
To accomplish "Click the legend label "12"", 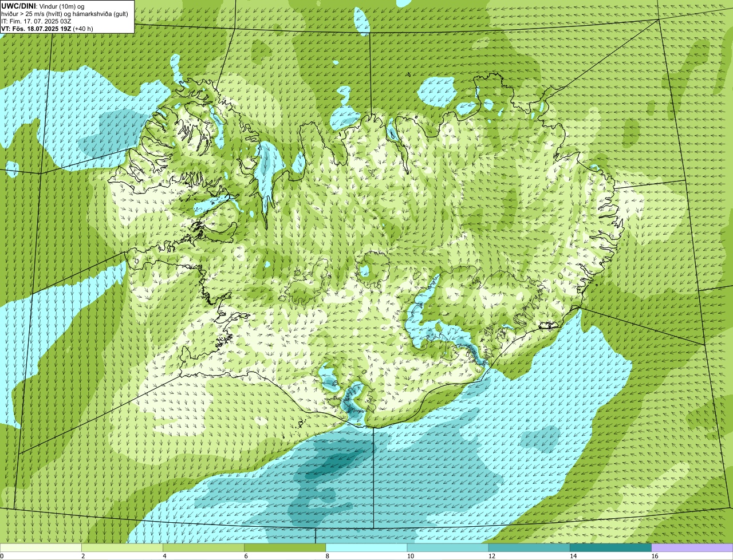I will click(491, 556).
